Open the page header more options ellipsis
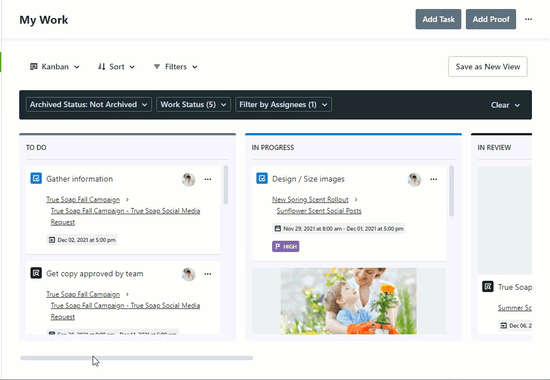Image resolution: width=550 pixels, height=380 pixels. click(x=528, y=19)
